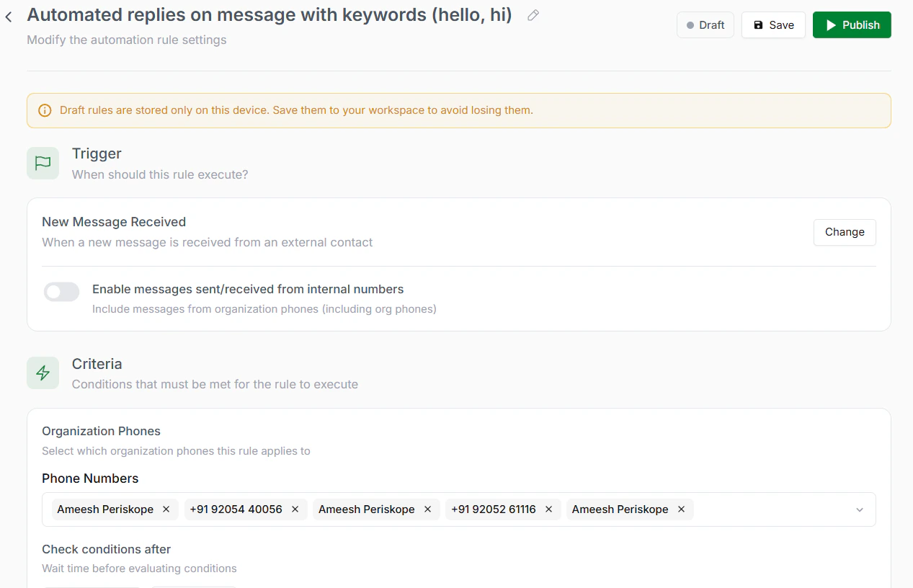This screenshot has width=913, height=588.
Task: Remove the +91 92054 40056 phone chip
Action: coord(294,509)
